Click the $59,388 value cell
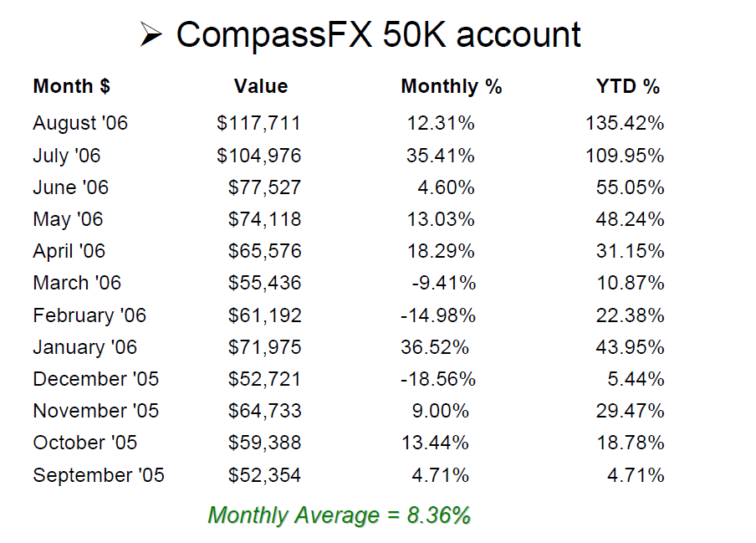The image size is (756, 543). (x=264, y=443)
